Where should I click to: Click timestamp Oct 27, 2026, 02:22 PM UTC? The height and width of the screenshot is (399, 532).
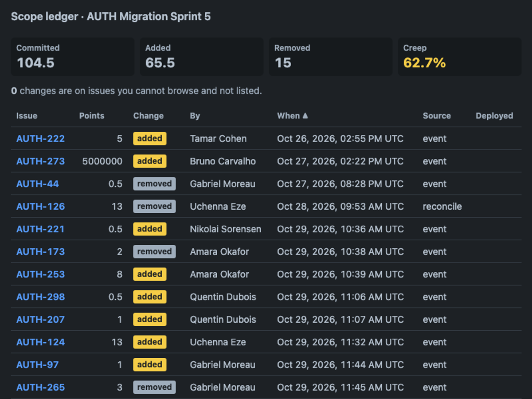click(340, 161)
